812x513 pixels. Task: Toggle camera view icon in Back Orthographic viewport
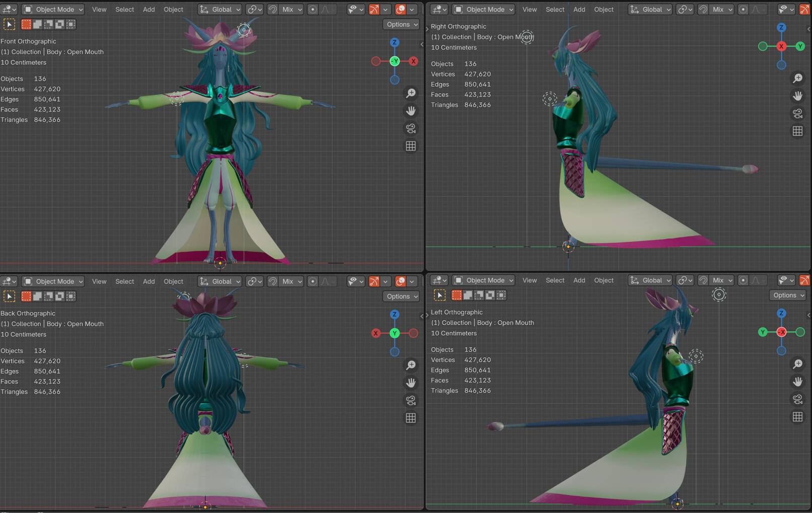tap(411, 400)
